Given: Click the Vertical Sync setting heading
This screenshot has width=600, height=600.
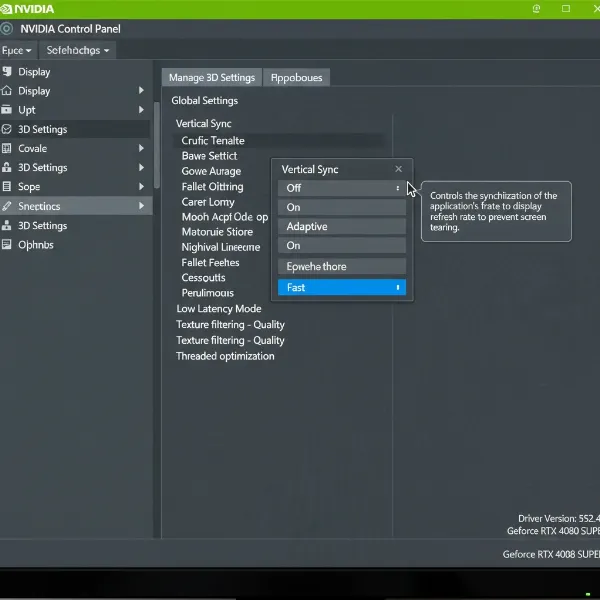Looking at the screenshot, I should pyautogui.click(x=204, y=124).
